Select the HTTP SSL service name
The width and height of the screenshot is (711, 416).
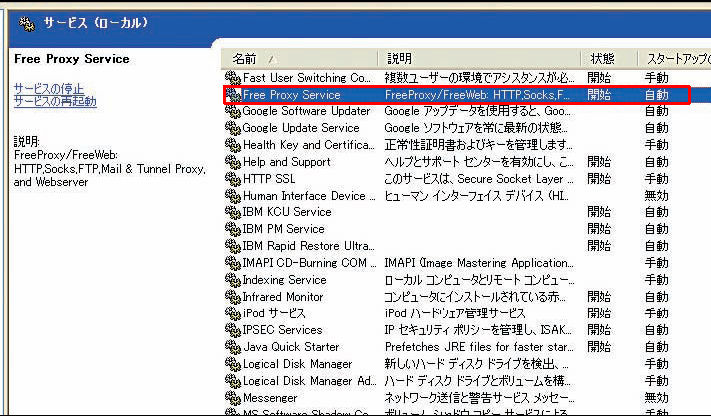269,179
